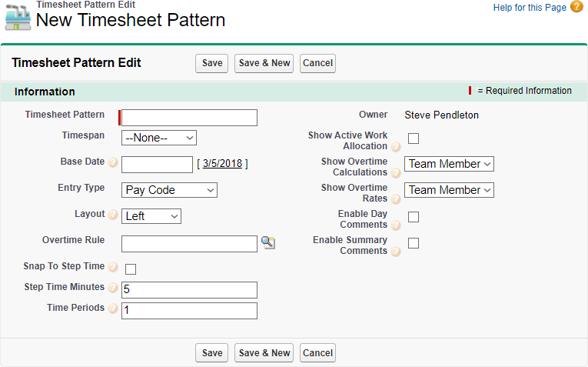This screenshot has height=367, width=588.
Task: Click the Time Periods help icon
Action: coord(113,309)
